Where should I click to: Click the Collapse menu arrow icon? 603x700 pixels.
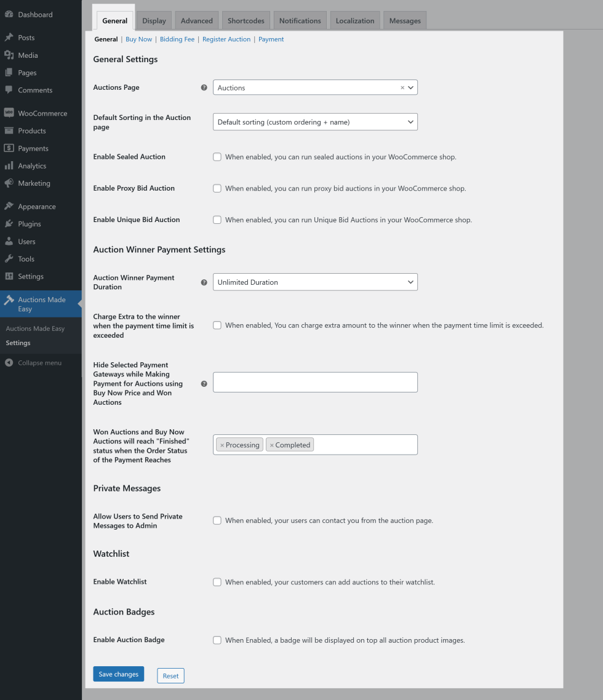[9, 363]
